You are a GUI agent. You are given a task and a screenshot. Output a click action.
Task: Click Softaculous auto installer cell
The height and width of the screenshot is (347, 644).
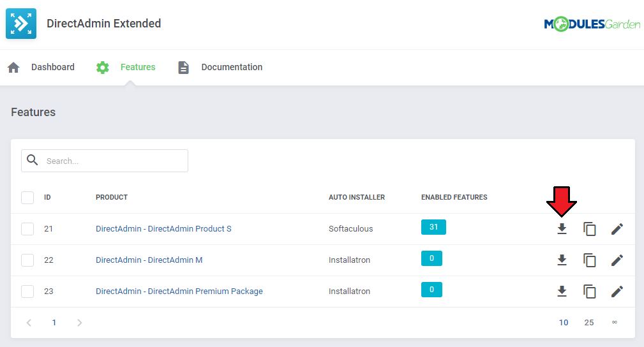[351, 229]
